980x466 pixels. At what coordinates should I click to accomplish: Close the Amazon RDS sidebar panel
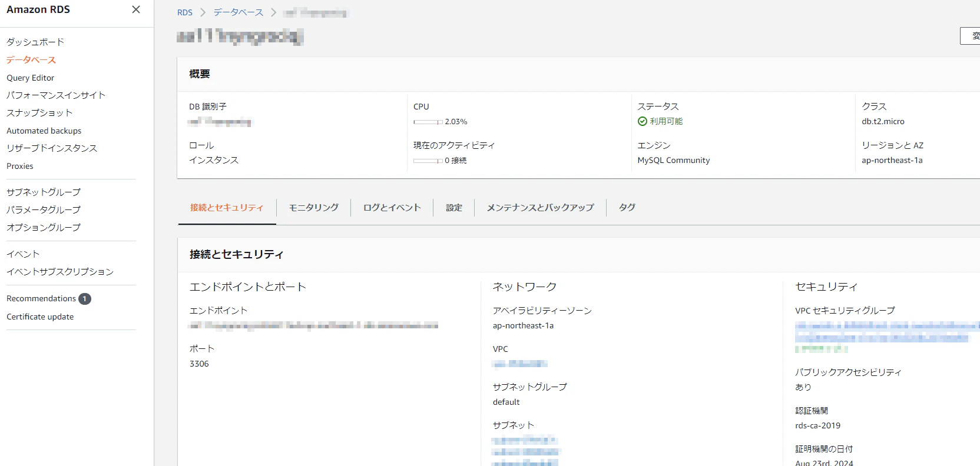[136, 9]
